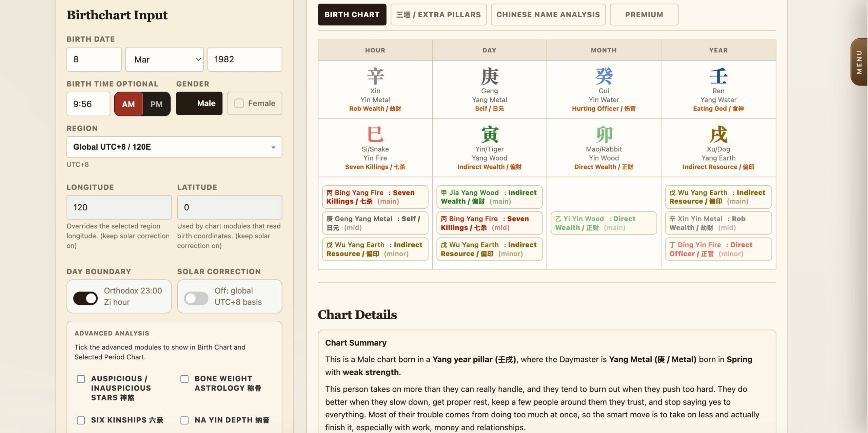Enable the Solar Correction switch
This screenshot has width=868, height=433.
(196, 298)
